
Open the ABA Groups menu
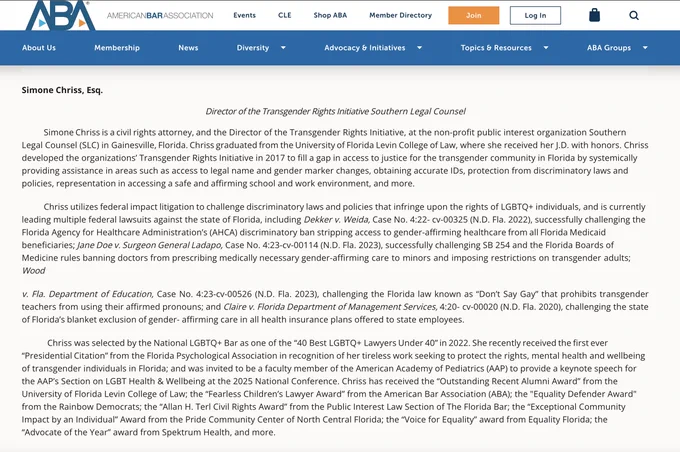click(609, 48)
